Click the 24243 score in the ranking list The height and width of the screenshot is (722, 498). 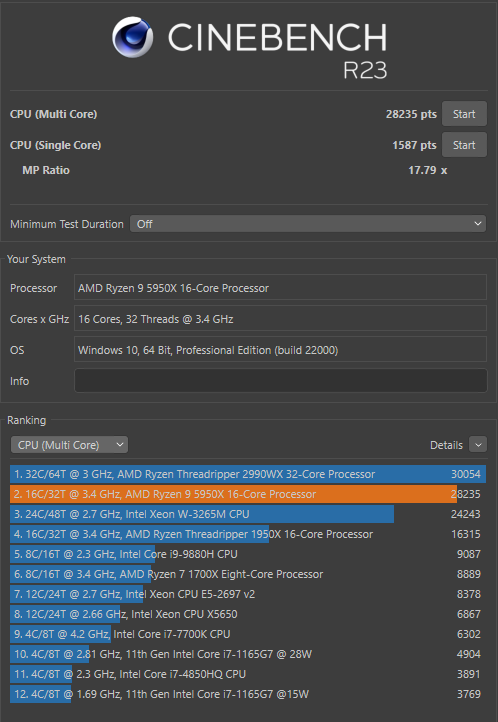466,514
